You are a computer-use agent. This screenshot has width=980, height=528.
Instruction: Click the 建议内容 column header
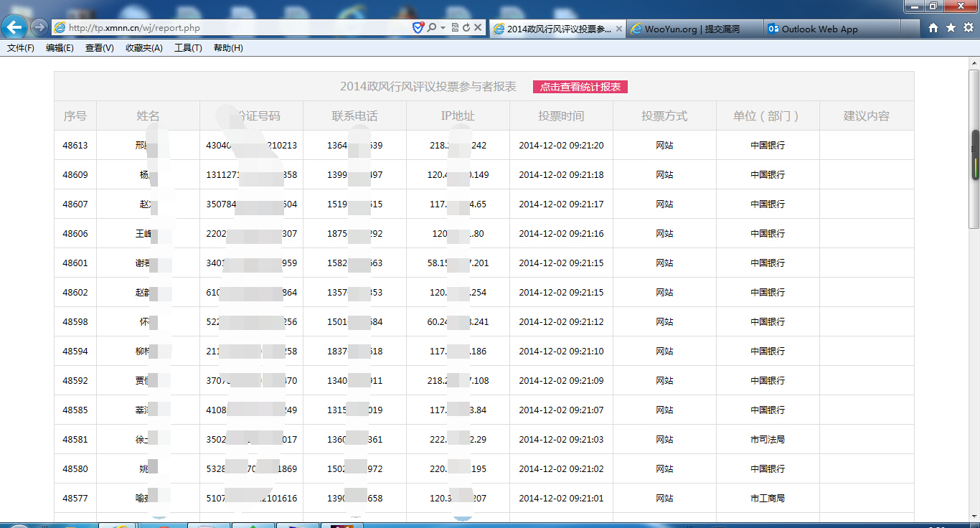tap(867, 115)
